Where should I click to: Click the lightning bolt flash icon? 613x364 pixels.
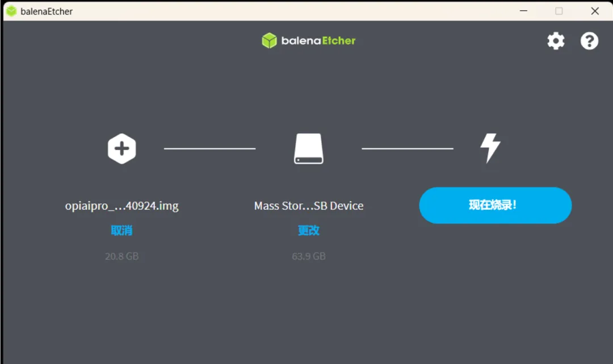(490, 149)
